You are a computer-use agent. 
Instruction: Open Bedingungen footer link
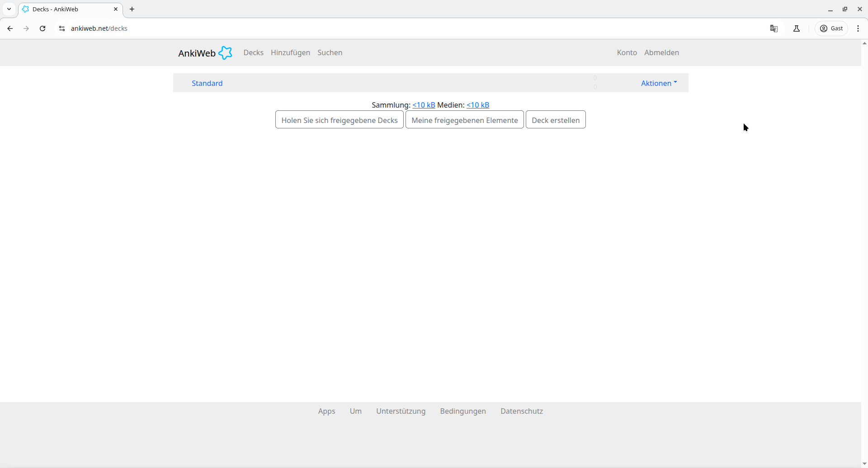tap(463, 411)
